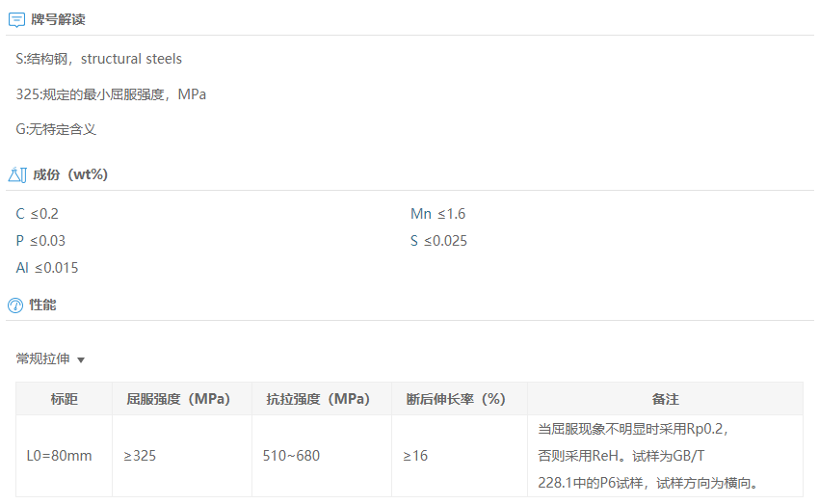
Task: Click the S ≤0.025 composition entry
Action: [438, 241]
